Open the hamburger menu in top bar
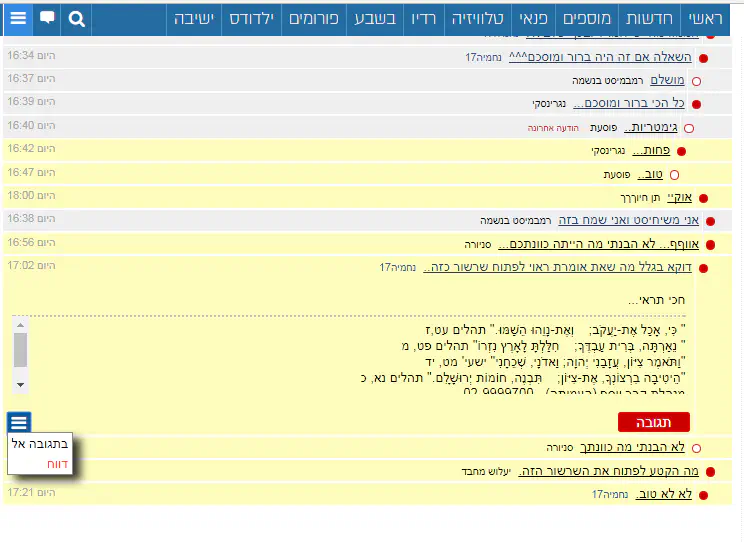The height and width of the screenshot is (542, 744). (x=17, y=18)
